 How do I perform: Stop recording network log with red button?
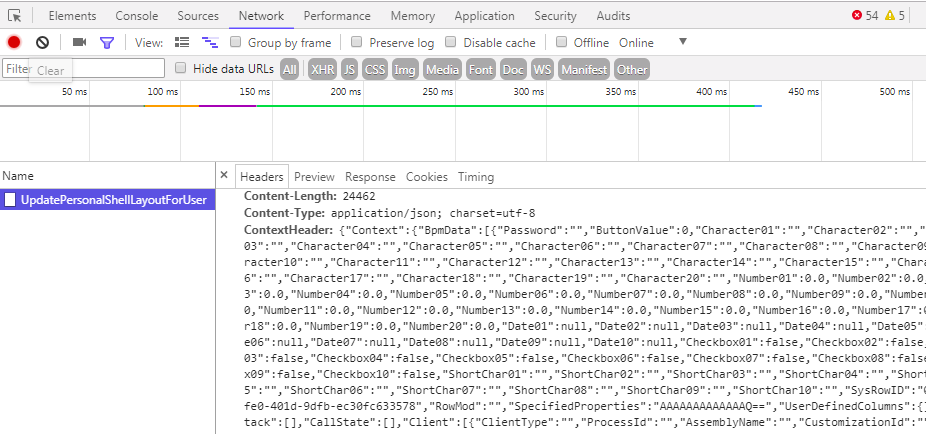[14, 43]
